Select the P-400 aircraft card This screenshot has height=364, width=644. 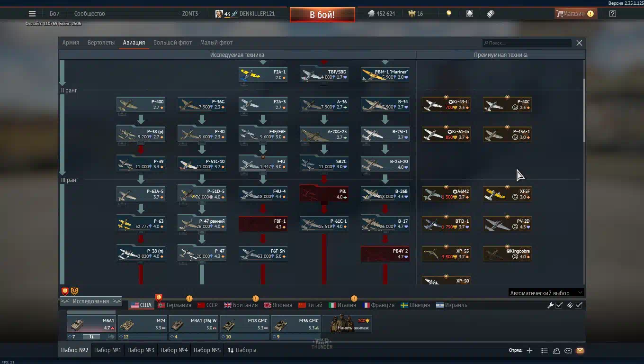(x=141, y=104)
